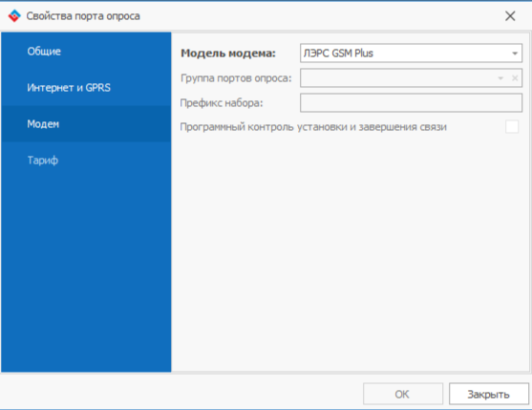Screen dimensions: 532x410
Task: Click the red-blue app logo in title bar
Action: (x=14, y=16)
